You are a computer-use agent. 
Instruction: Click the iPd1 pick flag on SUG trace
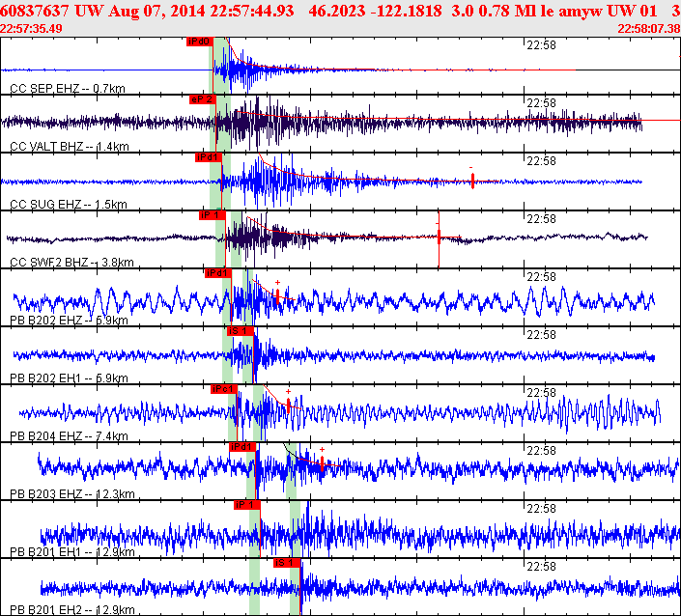(209, 157)
